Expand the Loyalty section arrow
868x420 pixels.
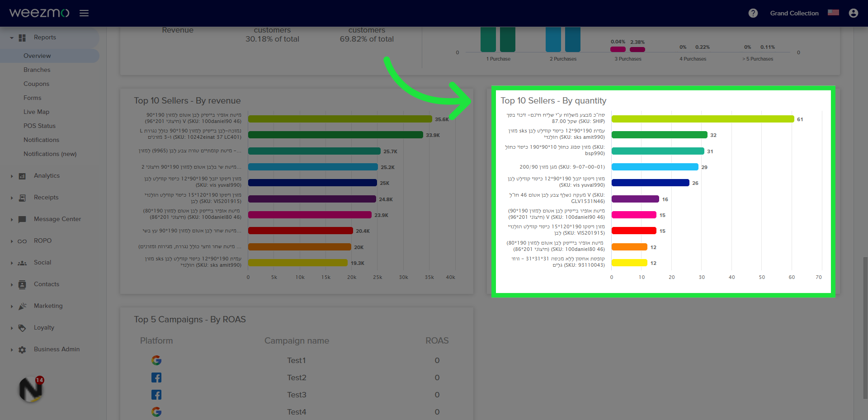pyautogui.click(x=12, y=328)
